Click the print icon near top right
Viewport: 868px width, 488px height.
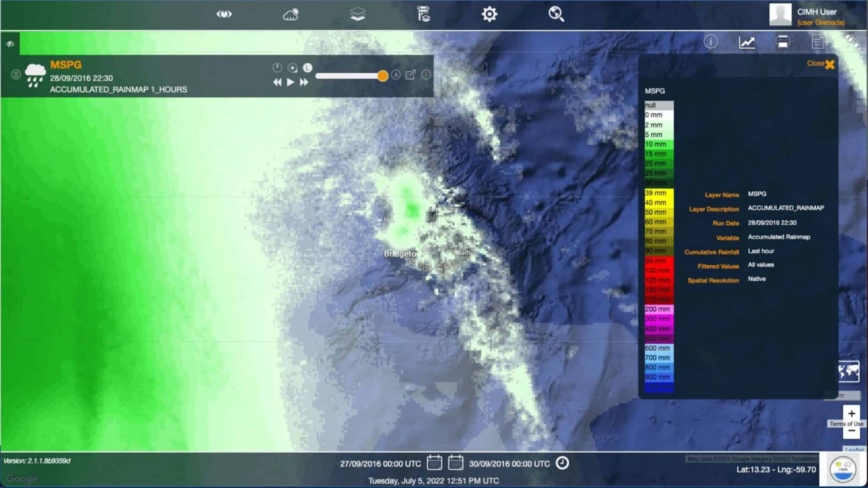(782, 42)
